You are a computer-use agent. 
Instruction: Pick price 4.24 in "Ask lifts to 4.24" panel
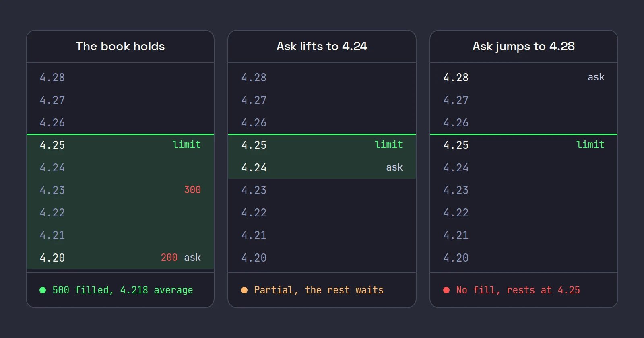(254, 167)
